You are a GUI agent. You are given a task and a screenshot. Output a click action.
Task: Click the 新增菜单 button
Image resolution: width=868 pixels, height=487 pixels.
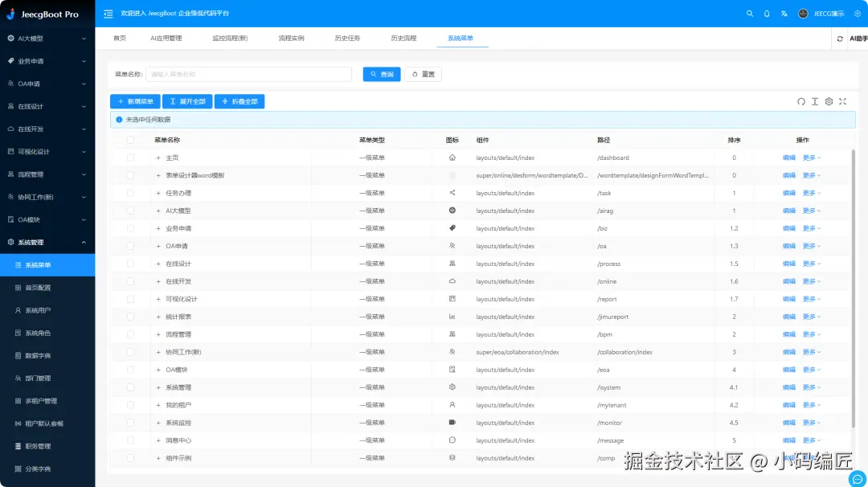tap(135, 101)
